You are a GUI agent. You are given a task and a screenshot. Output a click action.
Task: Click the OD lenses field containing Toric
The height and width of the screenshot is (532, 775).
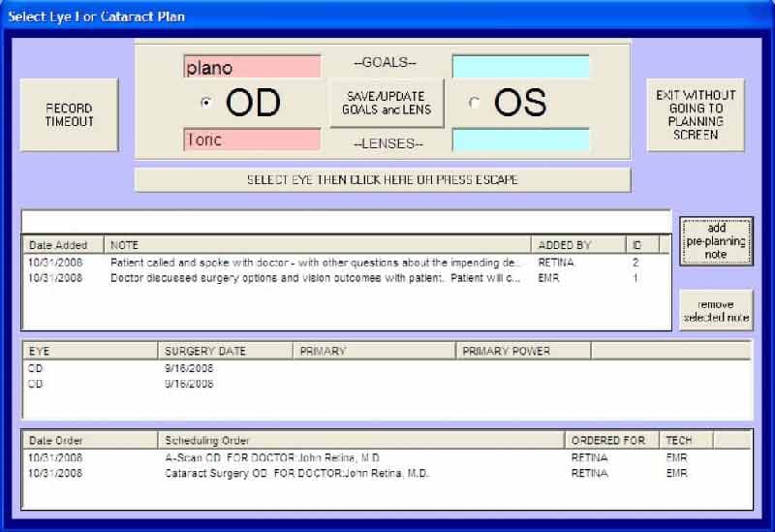[252, 140]
